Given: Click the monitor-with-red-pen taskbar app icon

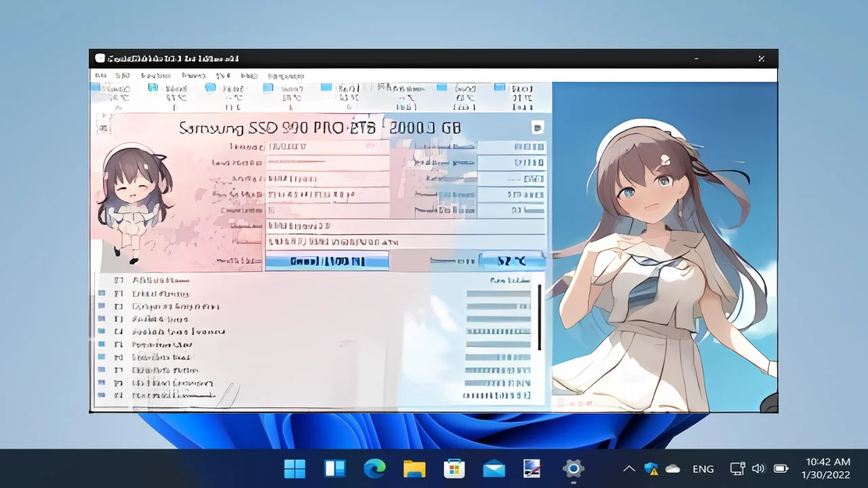Looking at the screenshot, I should point(532,468).
